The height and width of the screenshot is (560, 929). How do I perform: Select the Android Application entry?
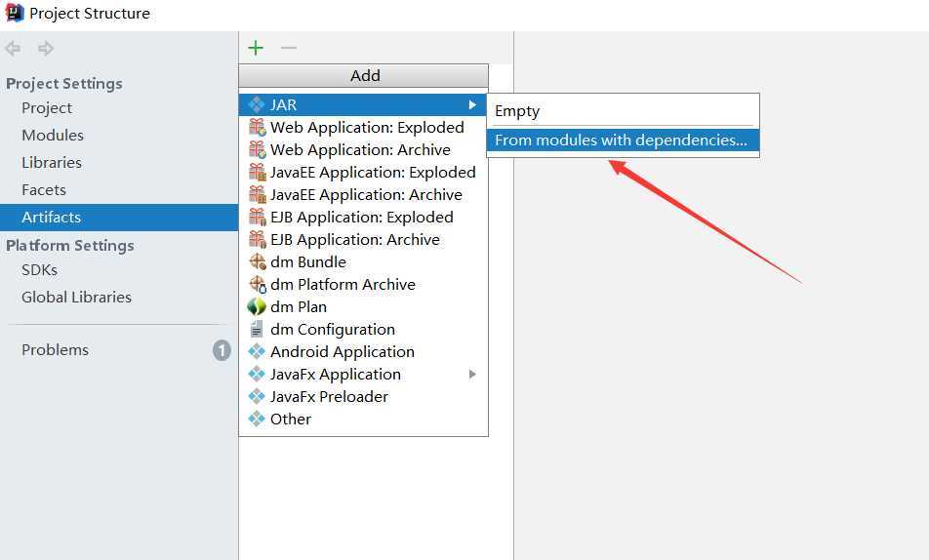363,352
